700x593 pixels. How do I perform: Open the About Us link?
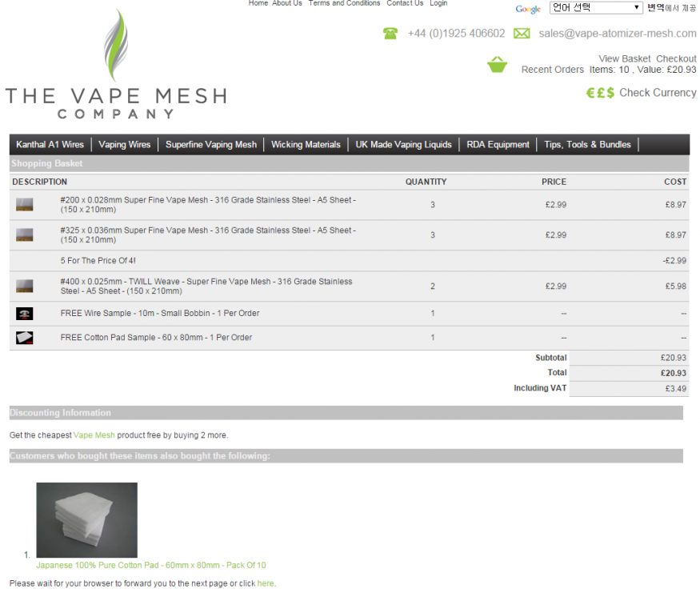point(287,3)
